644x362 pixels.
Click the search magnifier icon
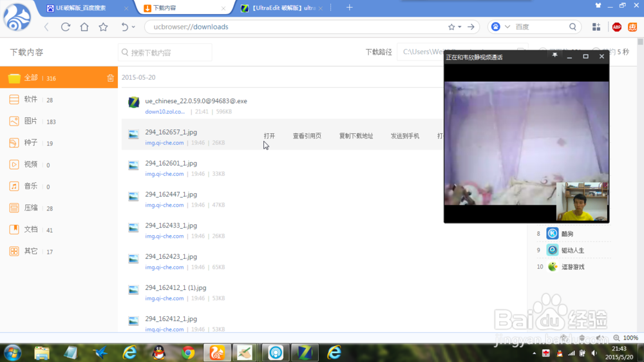tap(573, 26)
